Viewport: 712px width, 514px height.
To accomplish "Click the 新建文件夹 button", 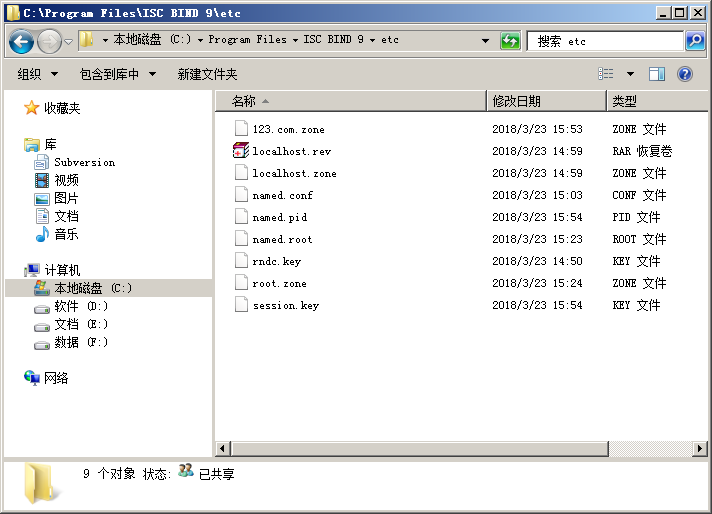I will point(207,74).
